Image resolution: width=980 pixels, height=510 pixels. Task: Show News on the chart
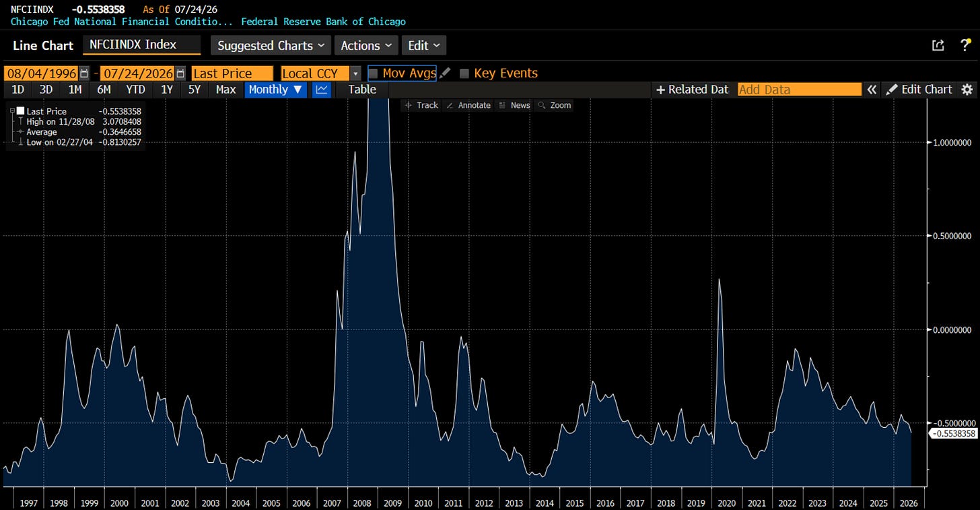pyautogui.click(x=514, y=105)
